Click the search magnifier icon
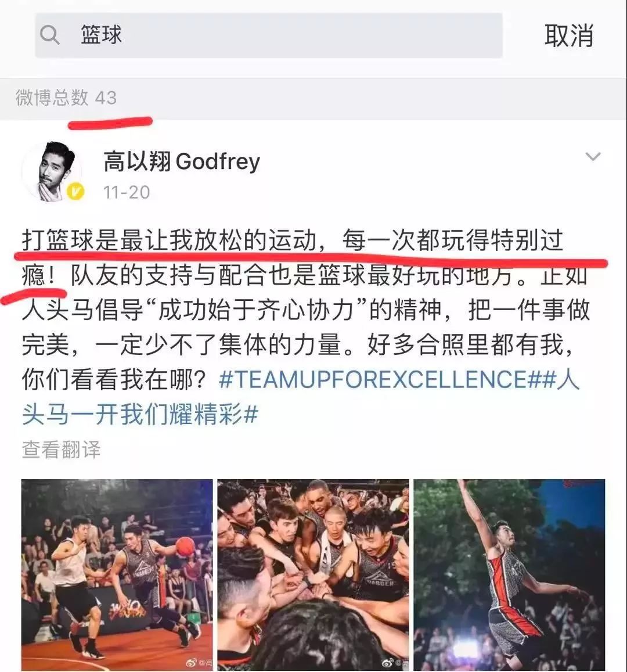This screenshot has height=672, width=627. point(50,35)
